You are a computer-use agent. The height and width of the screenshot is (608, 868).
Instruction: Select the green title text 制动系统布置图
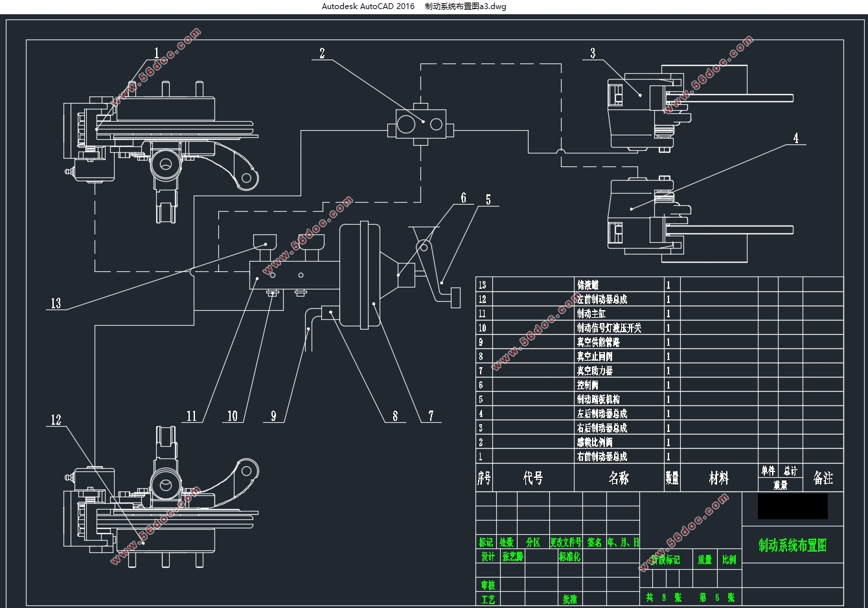tap(792, 545)
